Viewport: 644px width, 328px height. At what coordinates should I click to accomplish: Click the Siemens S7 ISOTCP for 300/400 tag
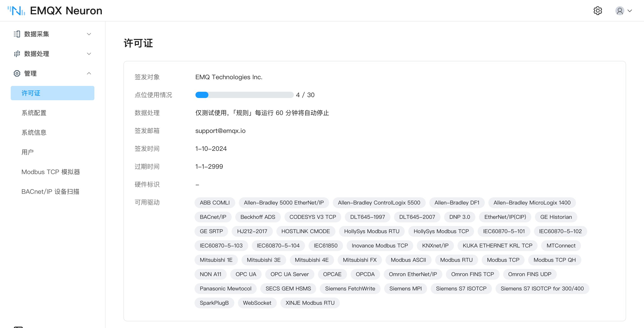(542, 288)
